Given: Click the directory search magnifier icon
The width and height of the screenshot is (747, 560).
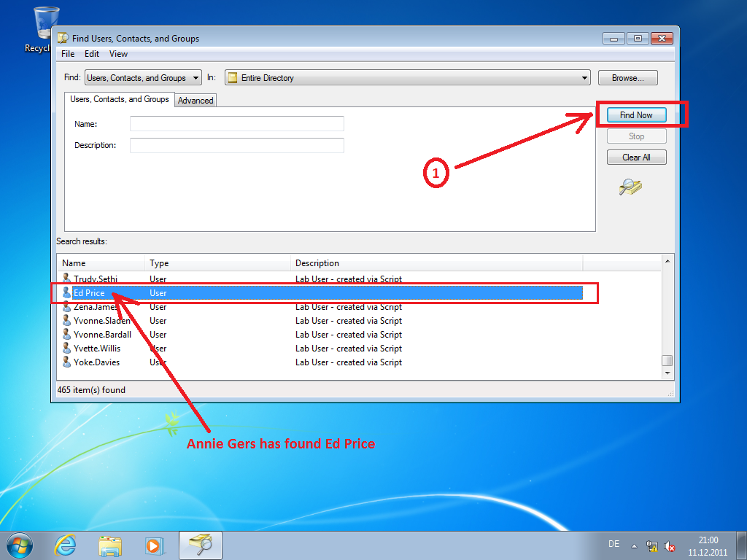Looking at the screenshot, I should point(630,187).
